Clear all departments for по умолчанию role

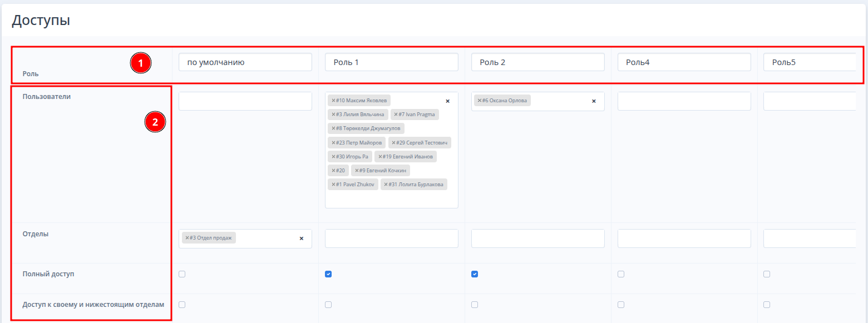pos(302,238)
